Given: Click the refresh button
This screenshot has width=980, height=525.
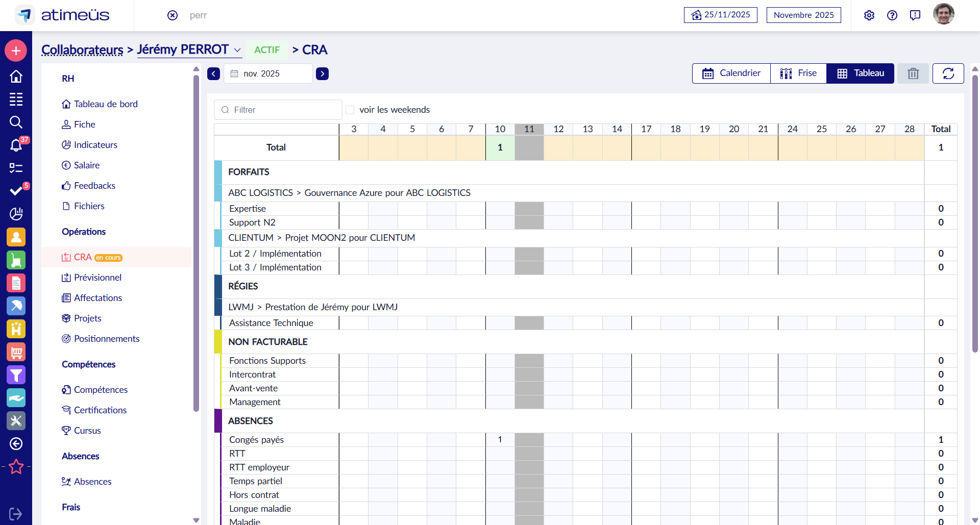Looking at the screenshot, I should click(948, 73).
